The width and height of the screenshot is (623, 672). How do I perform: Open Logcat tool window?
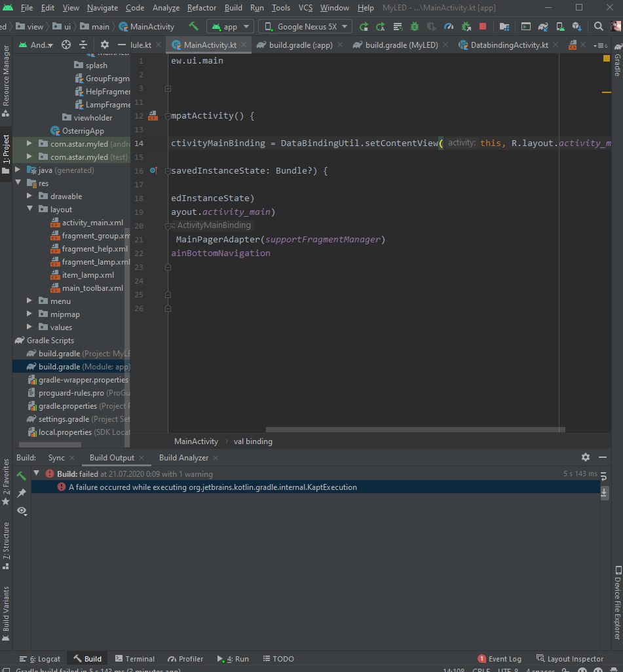[x=41, y=659]
